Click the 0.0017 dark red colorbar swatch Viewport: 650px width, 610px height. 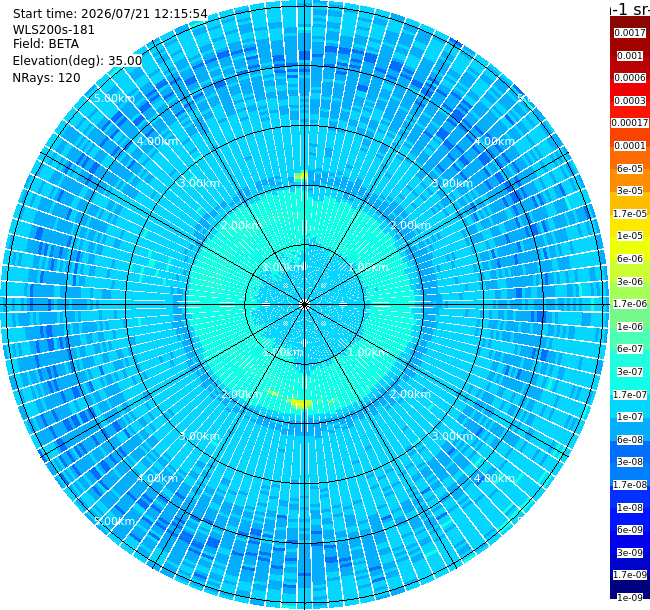tap(630, 33)
